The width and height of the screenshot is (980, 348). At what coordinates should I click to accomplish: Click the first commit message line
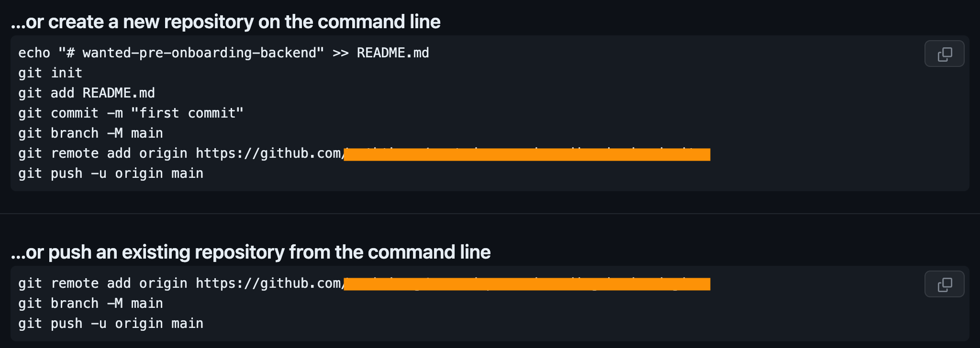click(x=130, y=113)
